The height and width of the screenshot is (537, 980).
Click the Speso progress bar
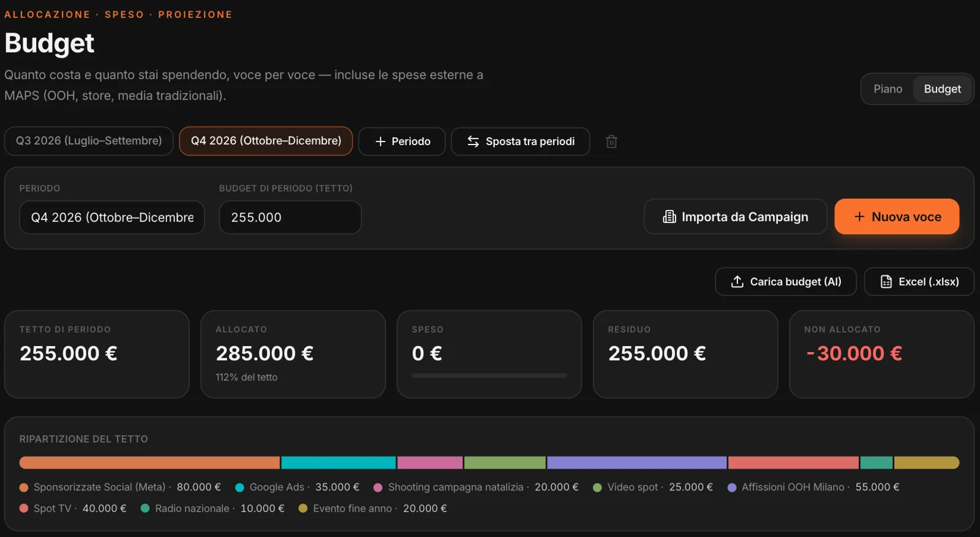[x=489, y=376]
